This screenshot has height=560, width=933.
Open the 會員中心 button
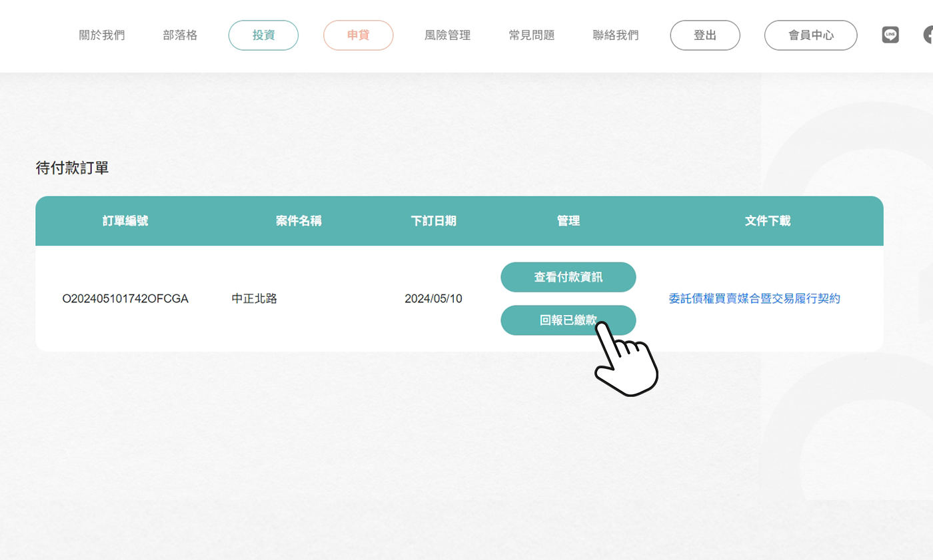point(811,35)
